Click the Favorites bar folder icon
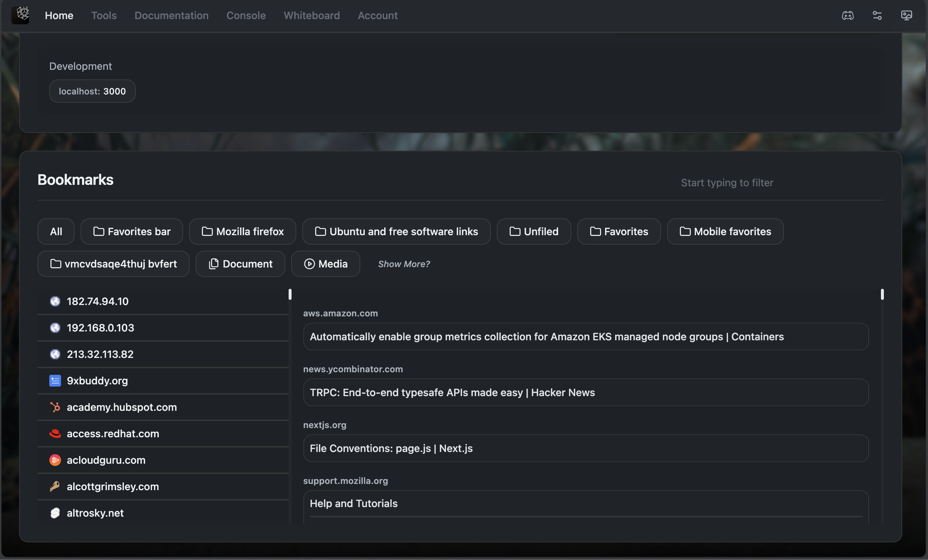 [99, 231]
